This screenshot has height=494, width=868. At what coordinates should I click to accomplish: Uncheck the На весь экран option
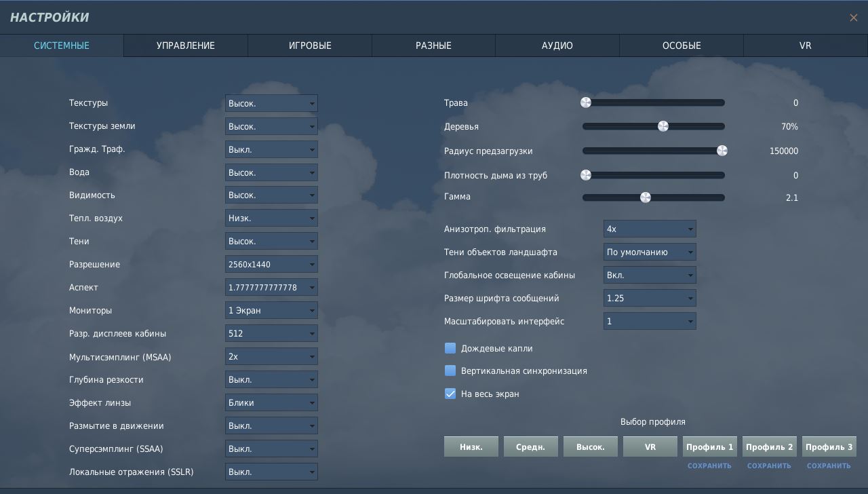click(450, 394)
